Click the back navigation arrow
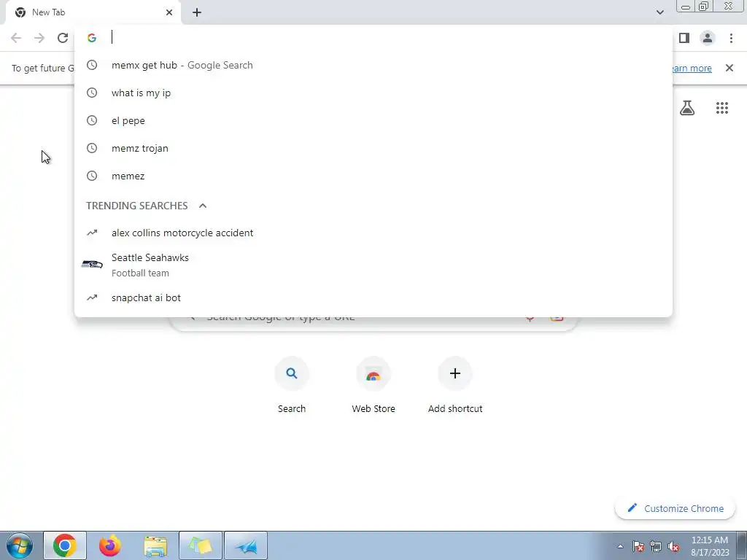Viewport: 747px width, 560px height. (16, 38)
